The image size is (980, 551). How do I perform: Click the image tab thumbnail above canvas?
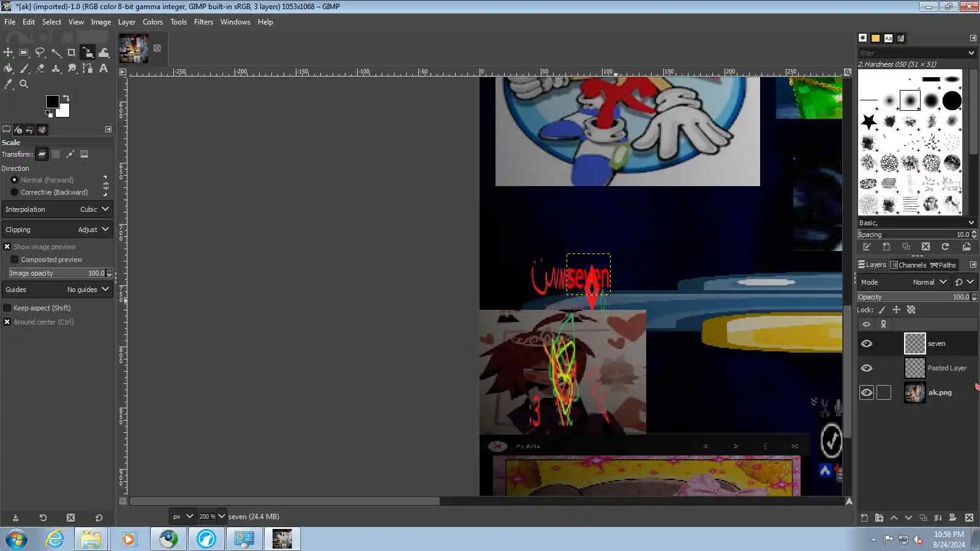click(x=134, y=48)
